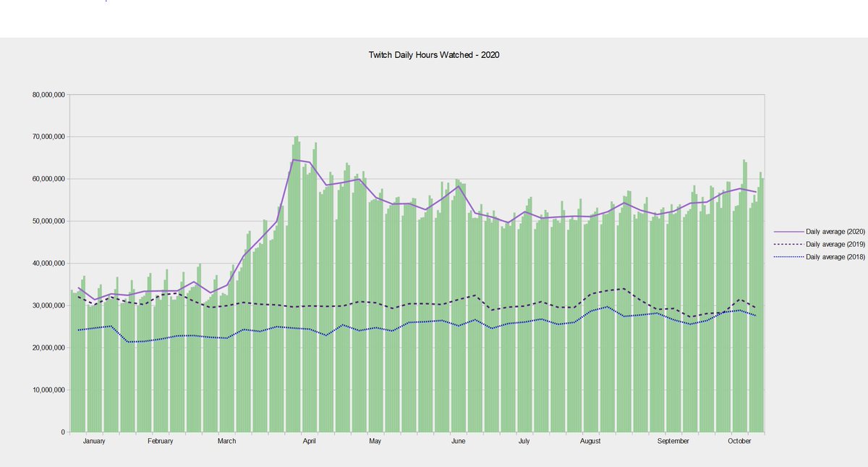Screen dimensions: 868x467
Task: Click the May x-axis label
Action: [x=375, y=441]
